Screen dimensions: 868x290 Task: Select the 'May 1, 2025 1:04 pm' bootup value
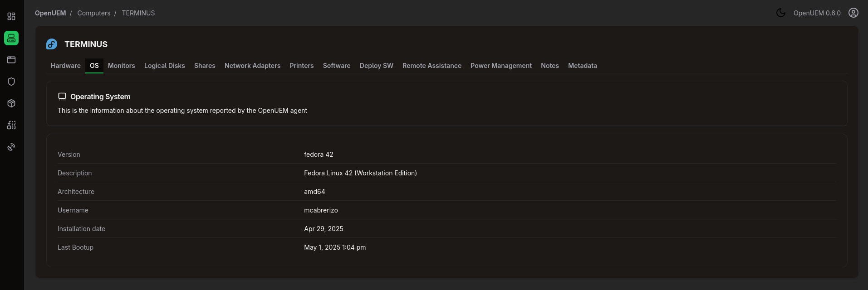(335, 247)
